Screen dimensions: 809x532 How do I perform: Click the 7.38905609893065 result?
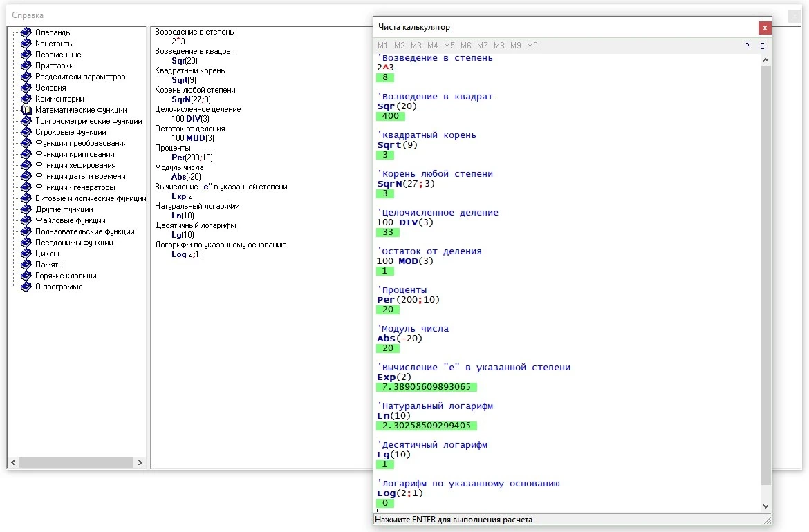click(x=426, y=387)
